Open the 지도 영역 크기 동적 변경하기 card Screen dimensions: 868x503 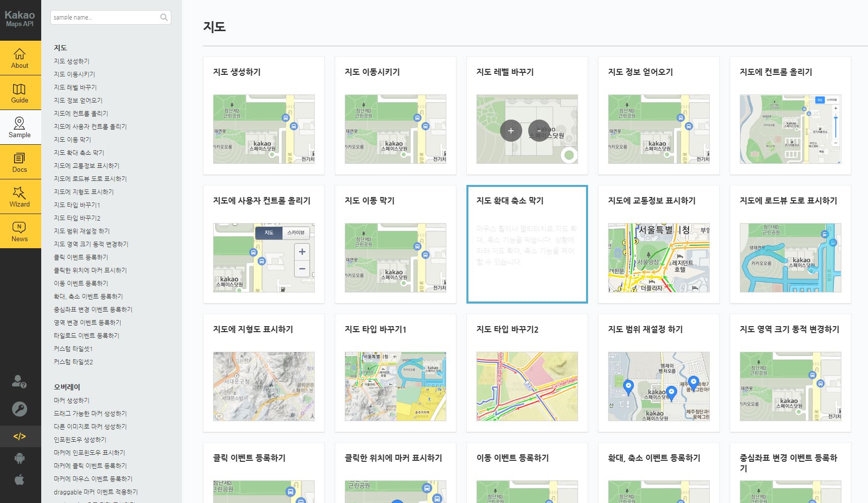click(791, 373)
